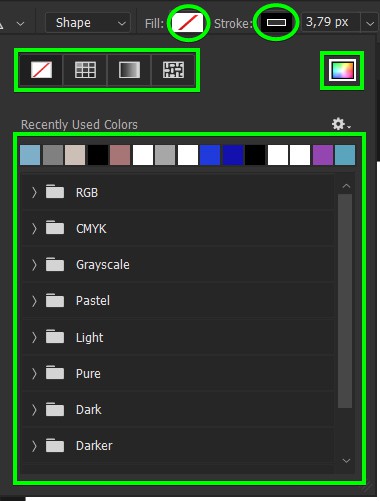Select the No Color fill option
This screenshot has width=380, height=501.
(x=41, y=70)
